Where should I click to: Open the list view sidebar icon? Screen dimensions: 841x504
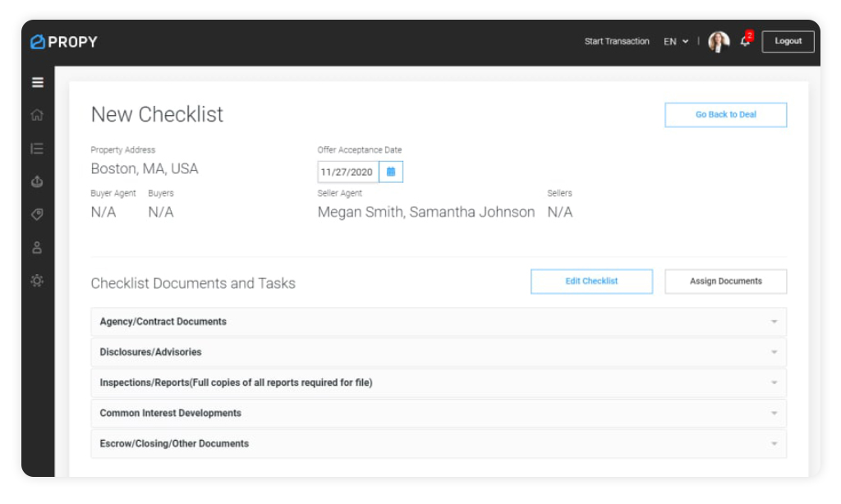click(37, 149)
